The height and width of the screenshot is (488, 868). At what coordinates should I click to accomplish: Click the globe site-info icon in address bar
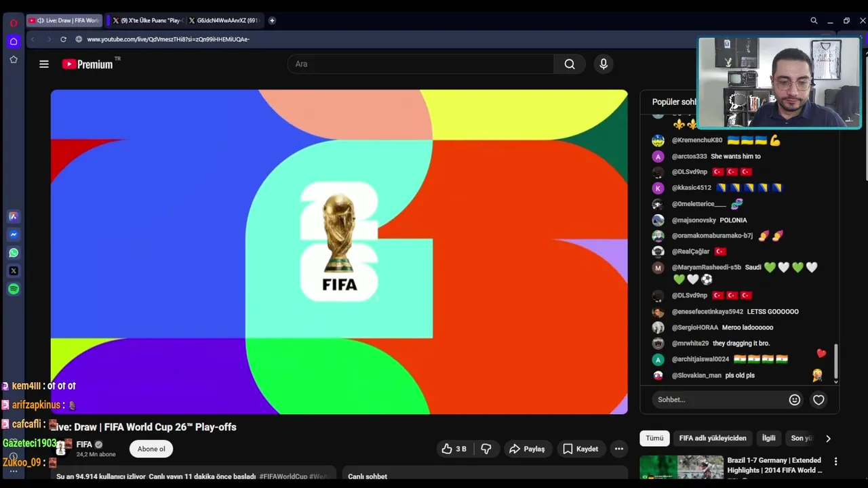tap(79, 39)
